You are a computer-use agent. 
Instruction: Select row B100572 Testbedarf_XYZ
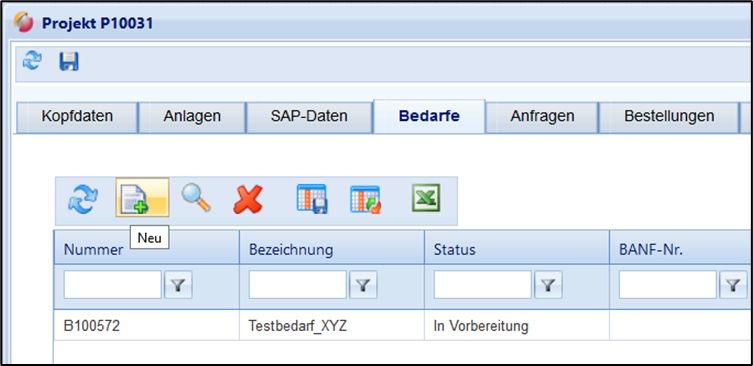pyautogui.click(x=403, y=326)
